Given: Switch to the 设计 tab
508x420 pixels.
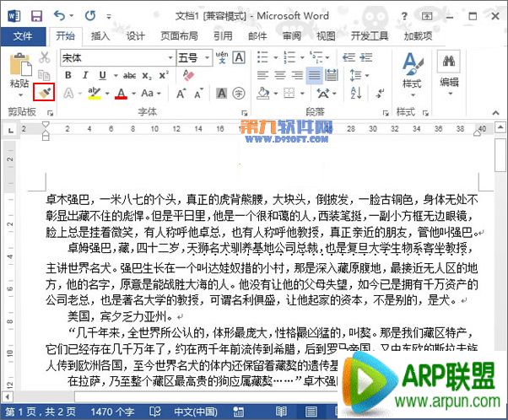Looking at the screenshot, I should [x=135, y=36].
